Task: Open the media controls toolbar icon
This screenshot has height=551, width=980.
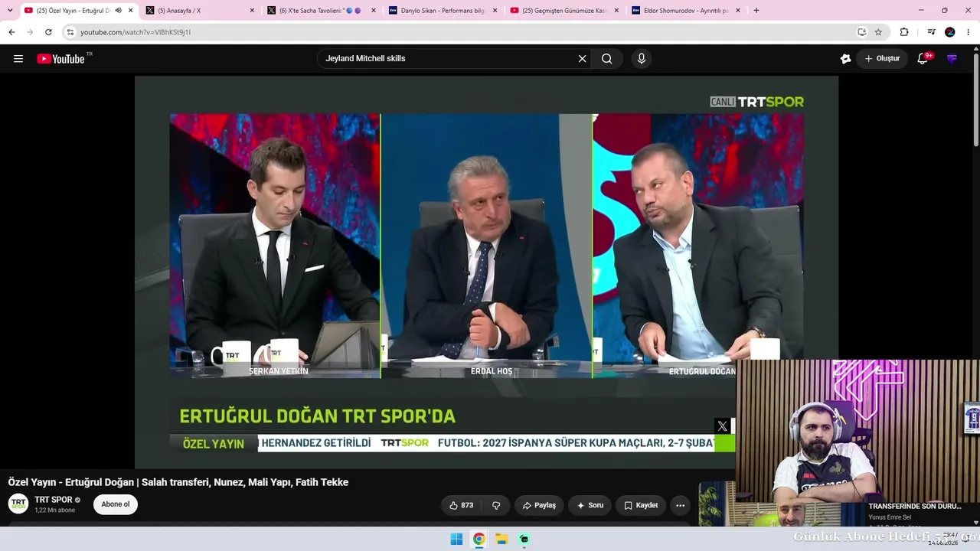Action: 931,32
